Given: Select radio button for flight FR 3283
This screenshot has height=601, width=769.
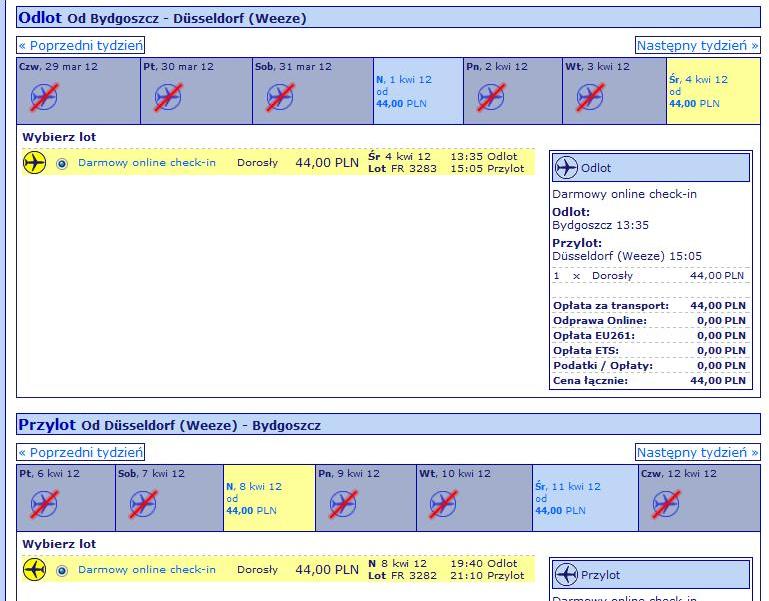Looking at the screenshot, I should 62,163.
